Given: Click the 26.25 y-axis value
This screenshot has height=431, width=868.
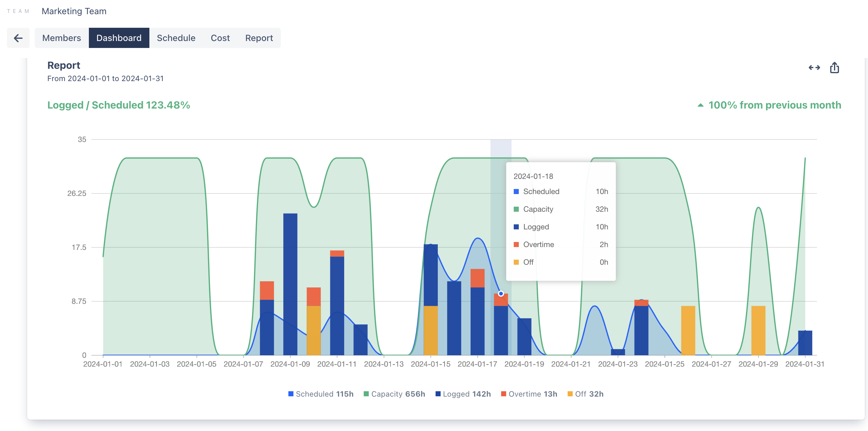Looking at the screenshot, I should pyautogui.click(x=77, y=193).
